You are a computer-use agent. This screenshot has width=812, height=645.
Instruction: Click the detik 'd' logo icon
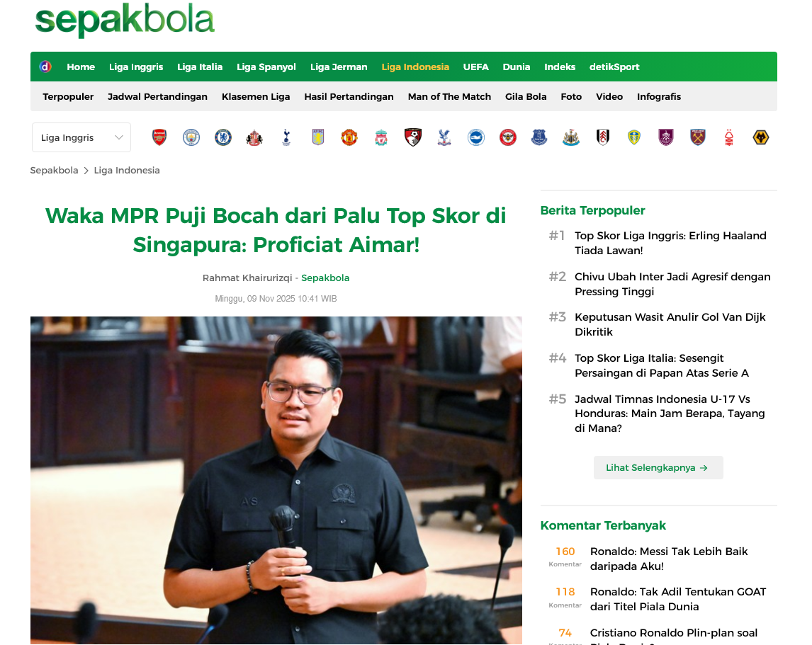[45, 67]
